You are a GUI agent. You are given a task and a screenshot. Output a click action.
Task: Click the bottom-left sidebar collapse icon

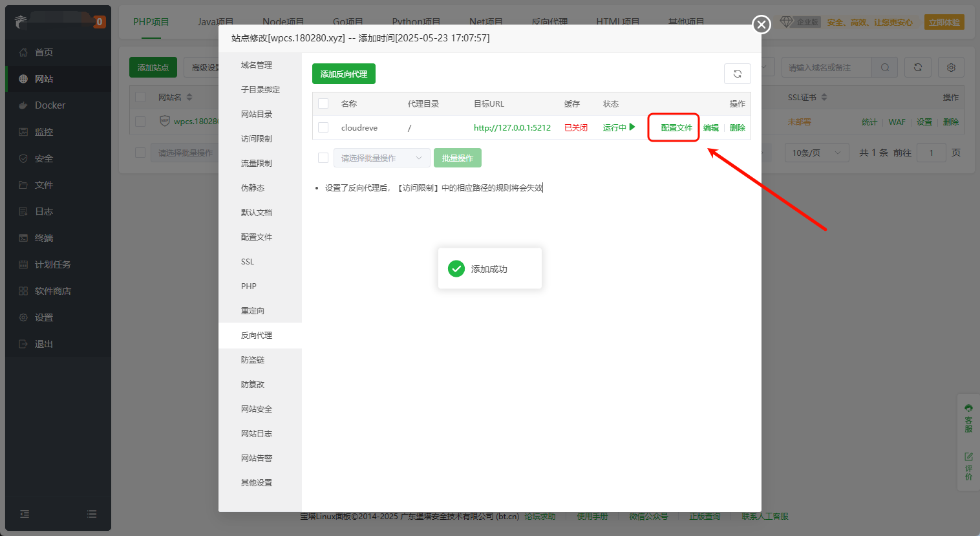tap(25, 514)
